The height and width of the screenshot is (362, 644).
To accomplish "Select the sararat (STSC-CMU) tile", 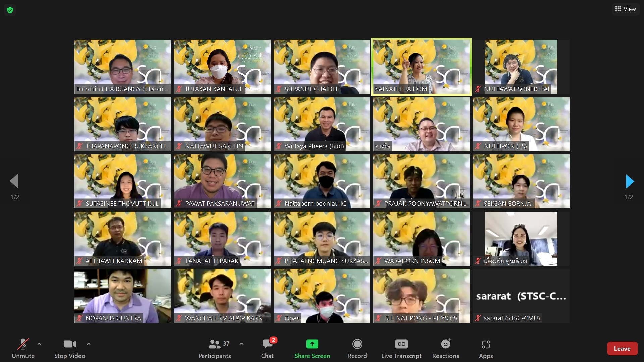I will [x=521, y=296].
